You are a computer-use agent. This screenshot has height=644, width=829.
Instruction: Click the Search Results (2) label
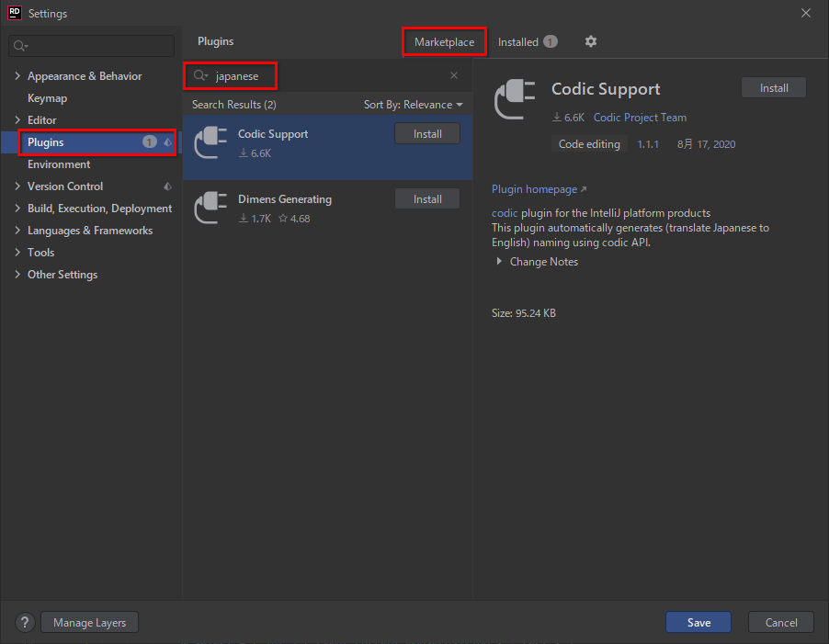(x=233, y=105)
